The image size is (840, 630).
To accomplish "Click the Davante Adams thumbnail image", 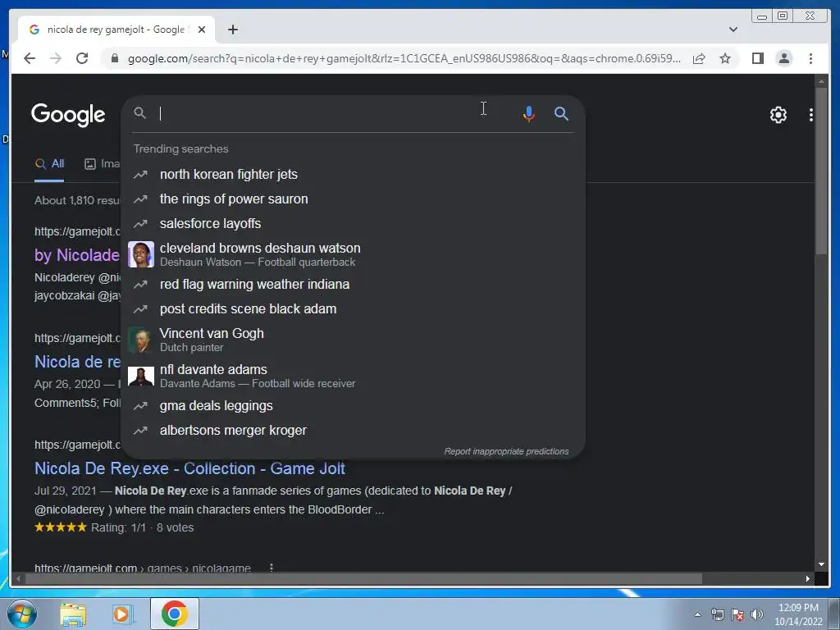I will tap(141, 376).
